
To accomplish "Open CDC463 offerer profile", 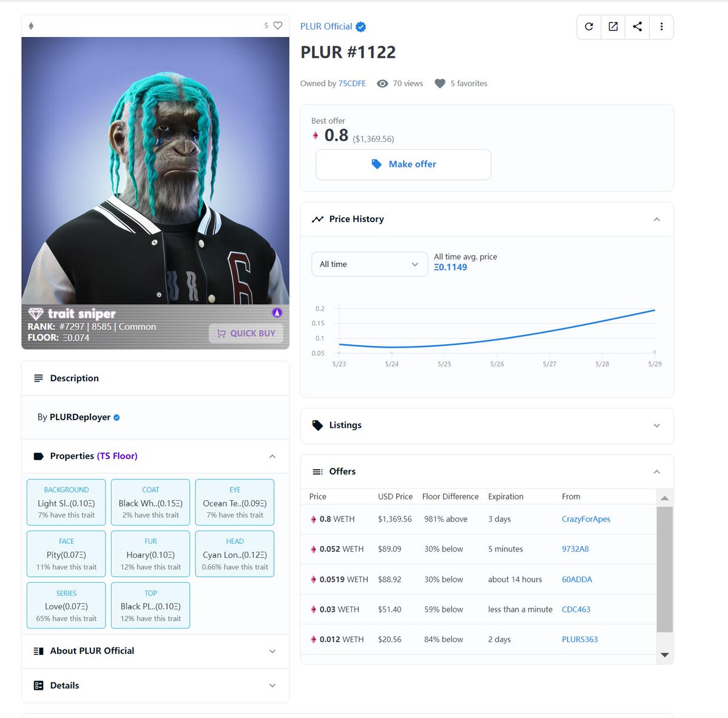I will point(576,609).
